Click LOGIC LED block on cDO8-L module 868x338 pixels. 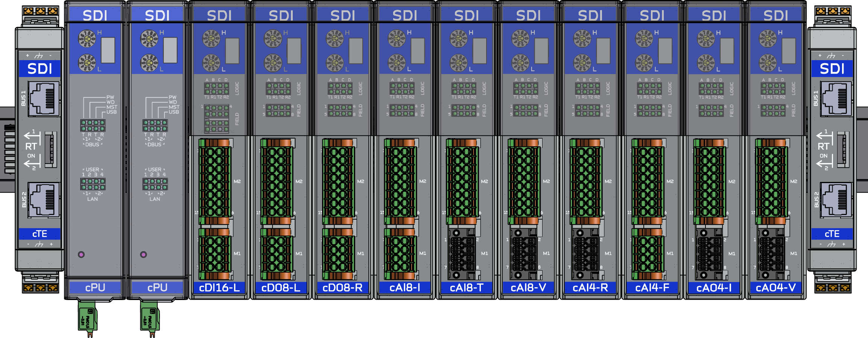[x=278, y=89]
